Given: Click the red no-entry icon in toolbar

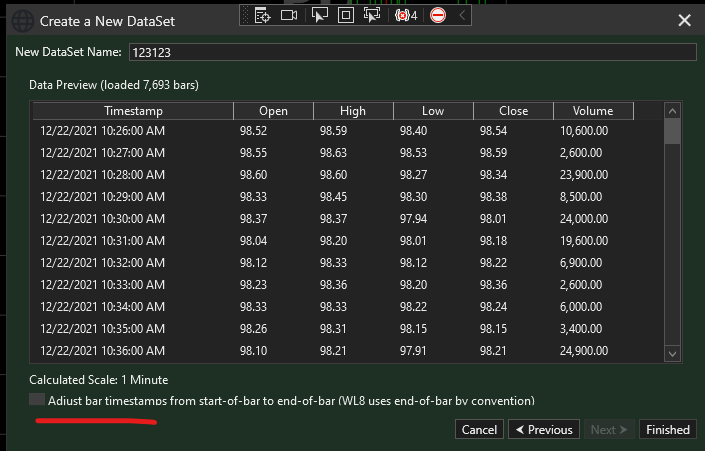Looking at the screenshot, I should [437, 15].
